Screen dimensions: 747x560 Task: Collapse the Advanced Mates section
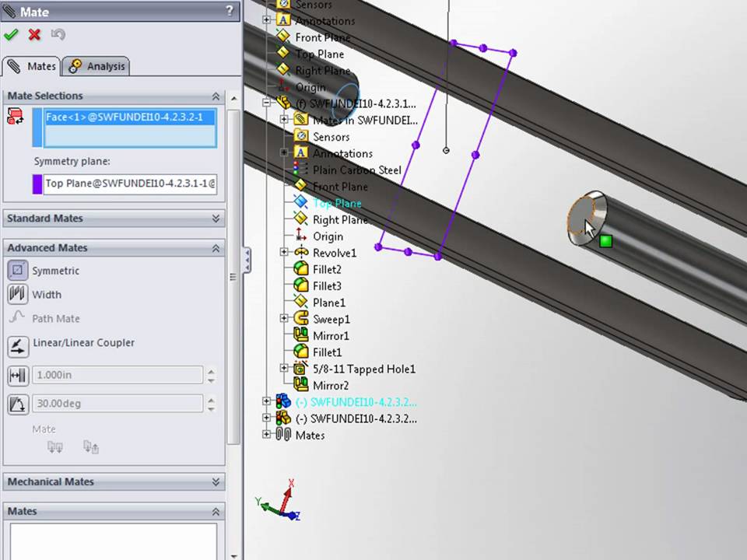(x=216, y=248)
